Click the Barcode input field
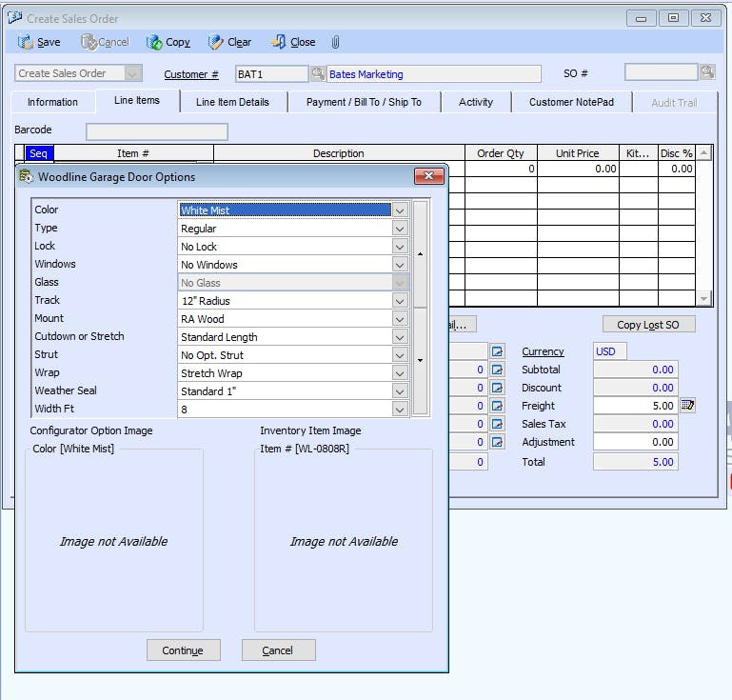Screen dimensions: 732x700 point(156,131)
